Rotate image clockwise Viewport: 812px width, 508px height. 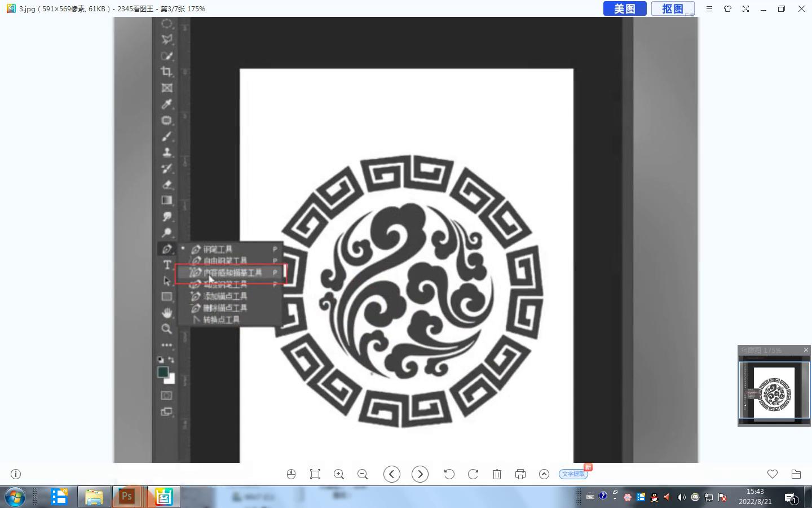(x=473, y=474)
